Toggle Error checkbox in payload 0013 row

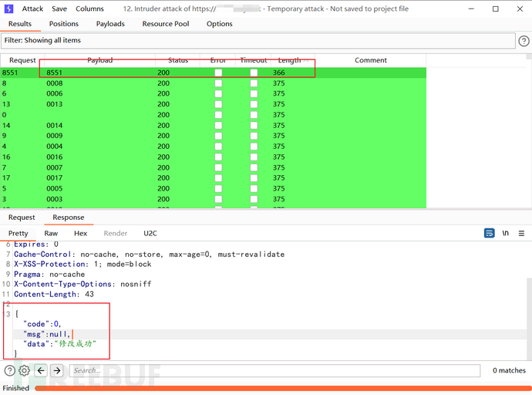(218, 104)
